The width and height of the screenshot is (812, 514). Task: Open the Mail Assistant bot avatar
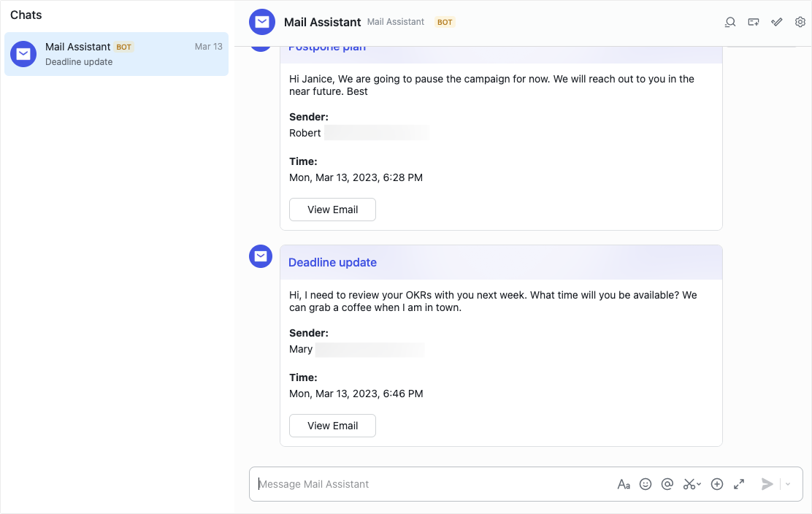point(261,22)
